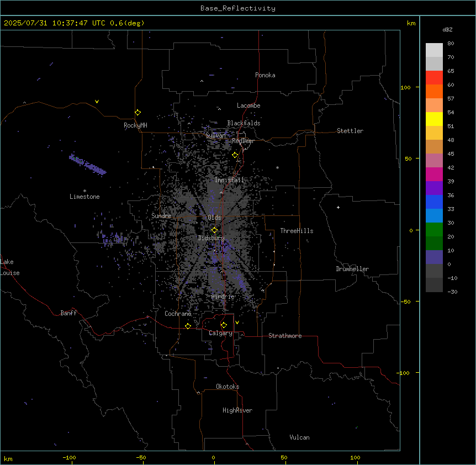Image resolution: width=476 pixels, height=465 pixels.
Task: Select the asterisk marker above Limestone label
Action: [84, 191]
